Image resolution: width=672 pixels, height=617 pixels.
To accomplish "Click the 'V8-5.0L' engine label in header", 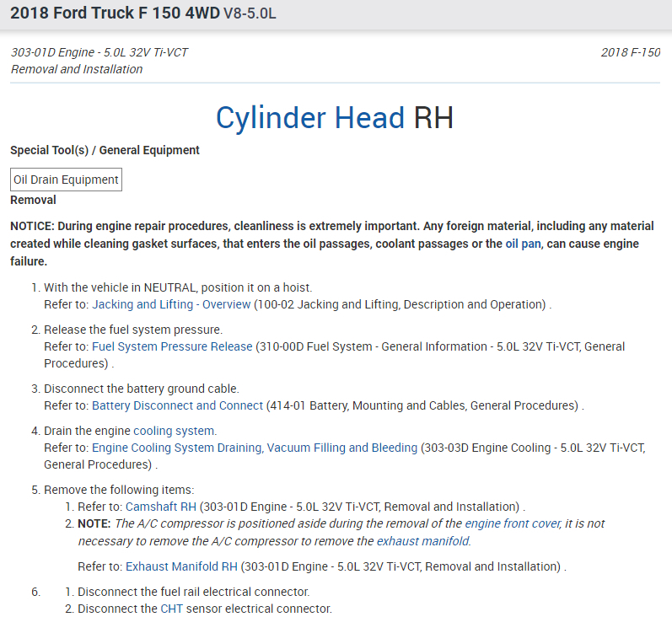I will pyautogui.click(x=250, y=13).
